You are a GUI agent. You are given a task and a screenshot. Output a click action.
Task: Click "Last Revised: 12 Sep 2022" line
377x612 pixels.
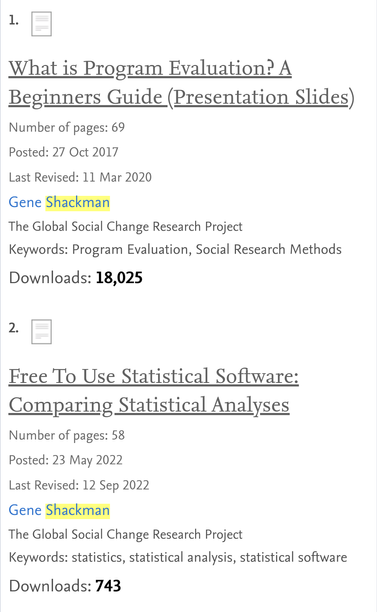pos(79,485)
